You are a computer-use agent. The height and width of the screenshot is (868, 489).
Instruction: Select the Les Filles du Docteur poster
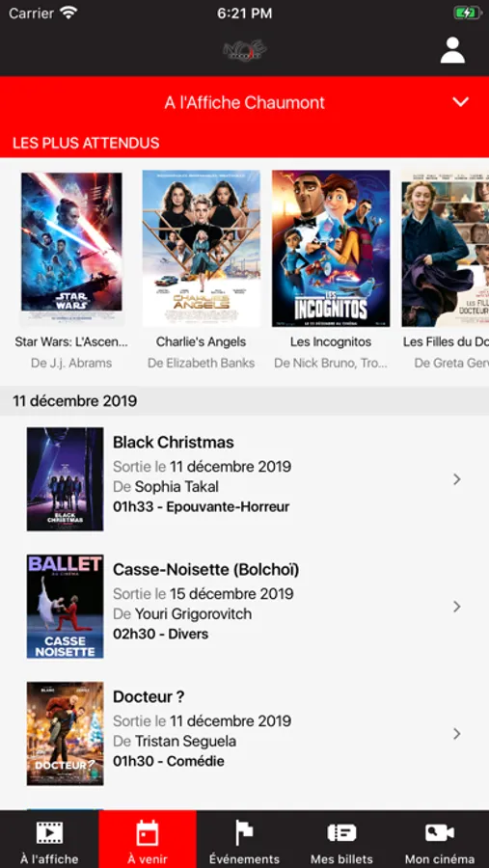[x=446, y=249]
